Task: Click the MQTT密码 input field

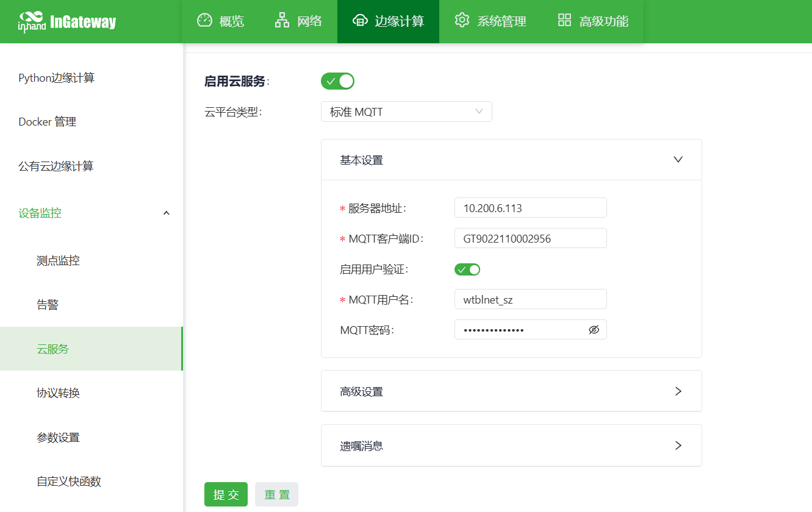Action: point(531,330)
